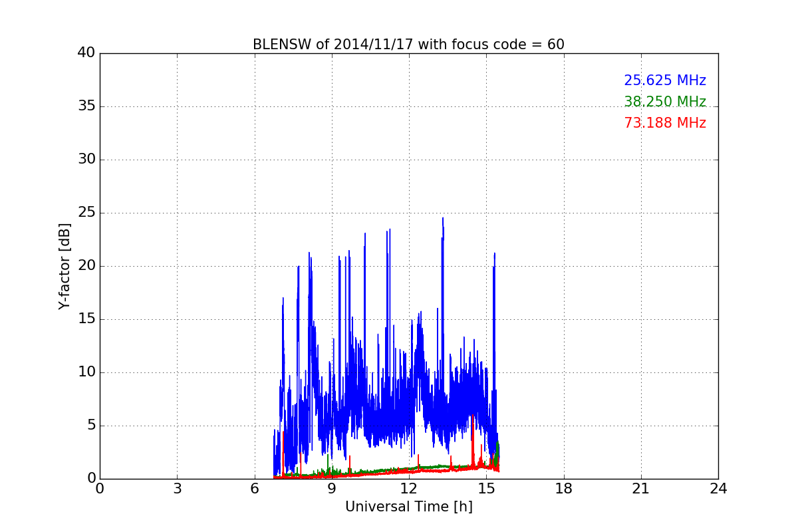798x532 pixels.
Task: Click the x-axis tick label '3'
Action: pyautogui.click(x=177, y=488)
